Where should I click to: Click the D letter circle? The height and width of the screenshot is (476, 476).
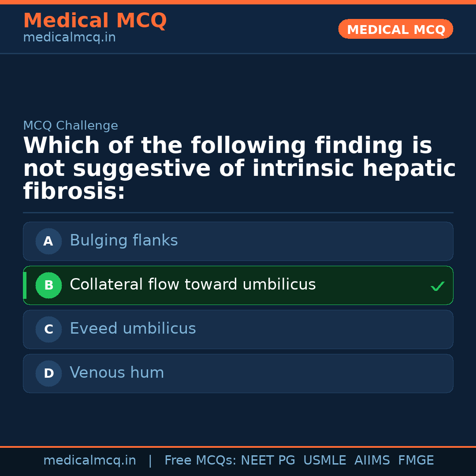click(48, 373)
